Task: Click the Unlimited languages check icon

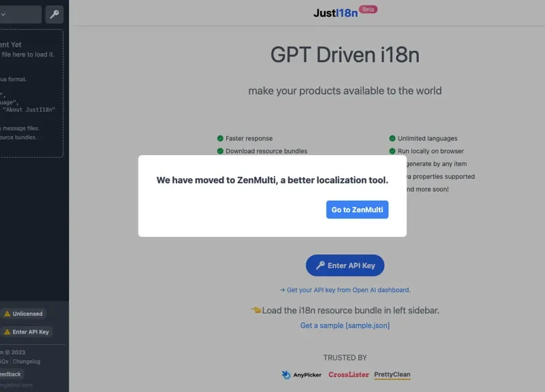Action: click(x=392, y=138)
